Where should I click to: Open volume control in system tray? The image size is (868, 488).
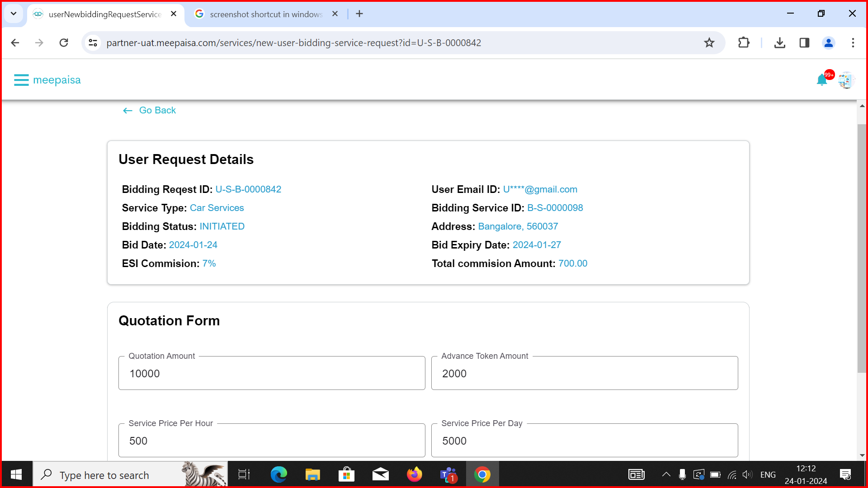click(747, 474)
